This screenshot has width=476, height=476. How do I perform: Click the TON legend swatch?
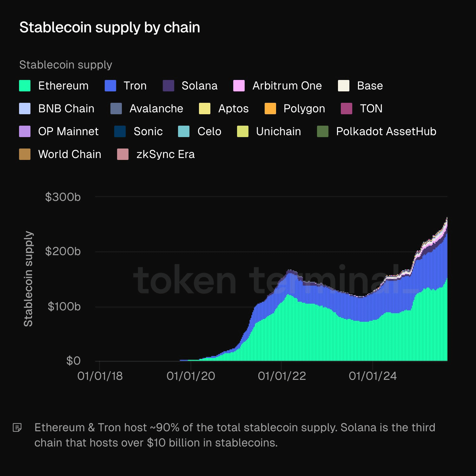coord(347,109)
